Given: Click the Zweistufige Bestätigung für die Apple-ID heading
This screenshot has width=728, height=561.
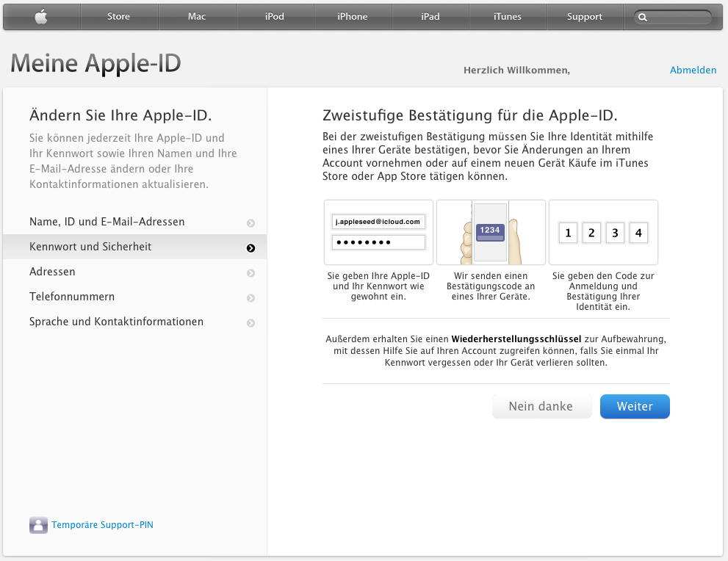Looking at the screenshot, I should (x=470, y=115).
